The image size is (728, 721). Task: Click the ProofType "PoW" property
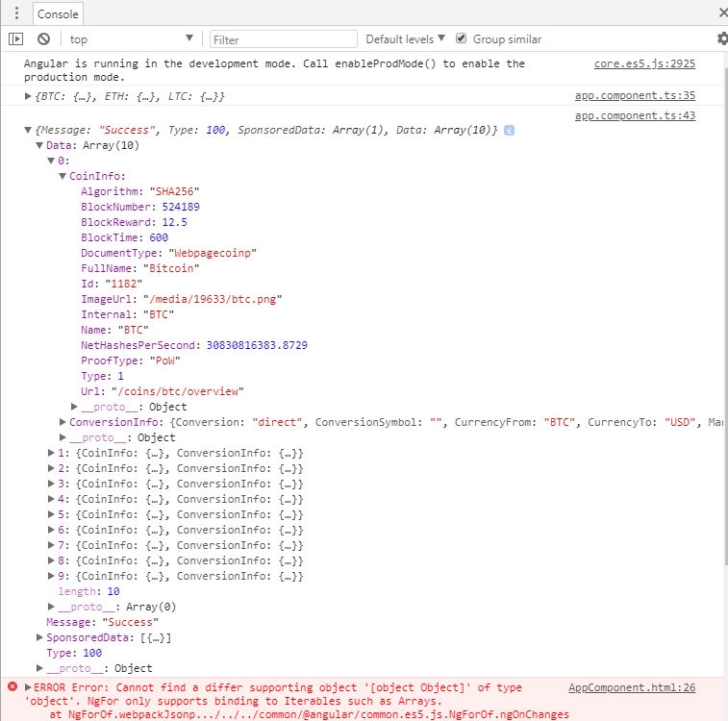(x=131, y=360)
